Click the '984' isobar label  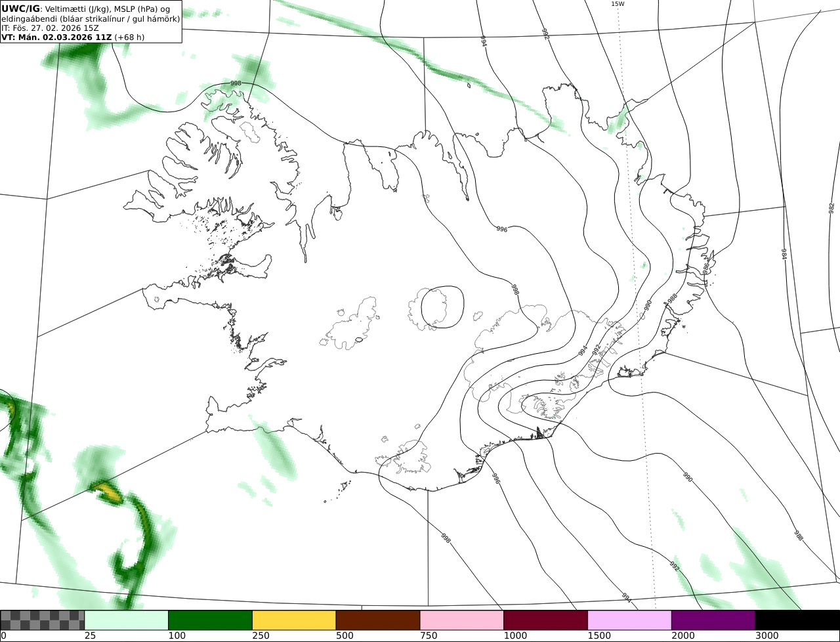(784, 254)
